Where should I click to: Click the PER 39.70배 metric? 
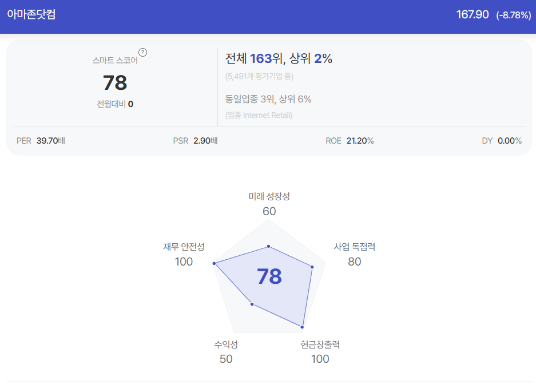tap(41, 141)
